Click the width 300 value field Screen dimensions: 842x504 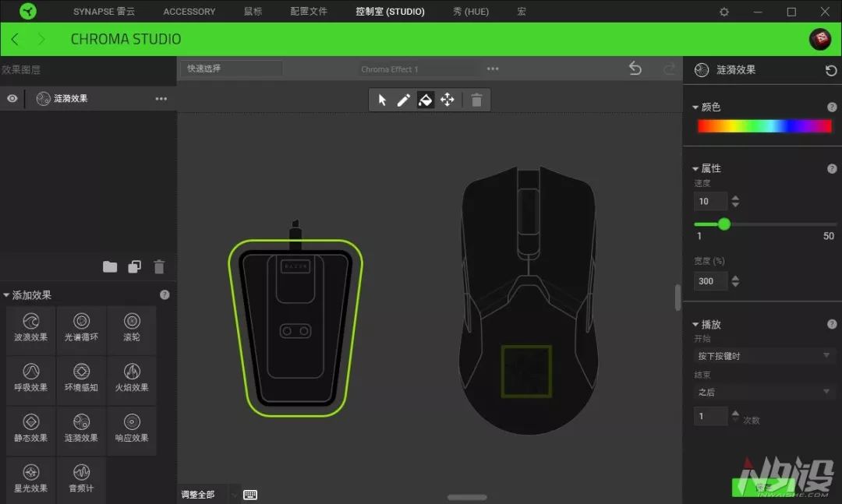click(x=710, y=281)
